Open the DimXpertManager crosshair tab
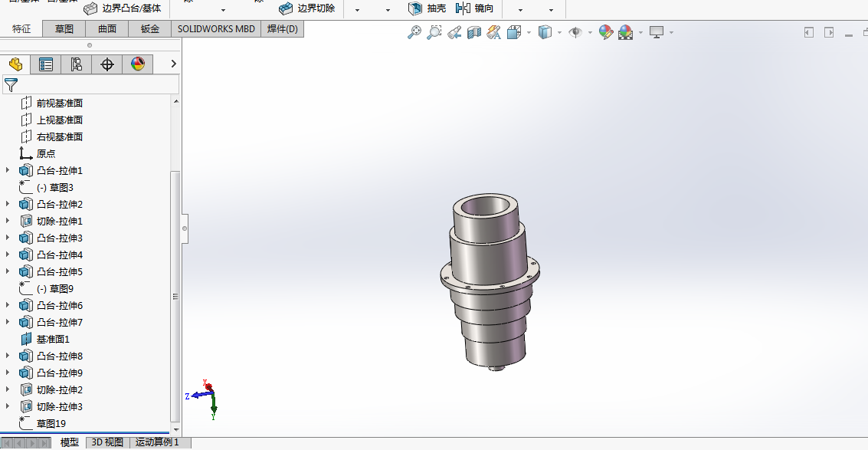The height and width of the screenshot is (450, 868). click(106, 64)
